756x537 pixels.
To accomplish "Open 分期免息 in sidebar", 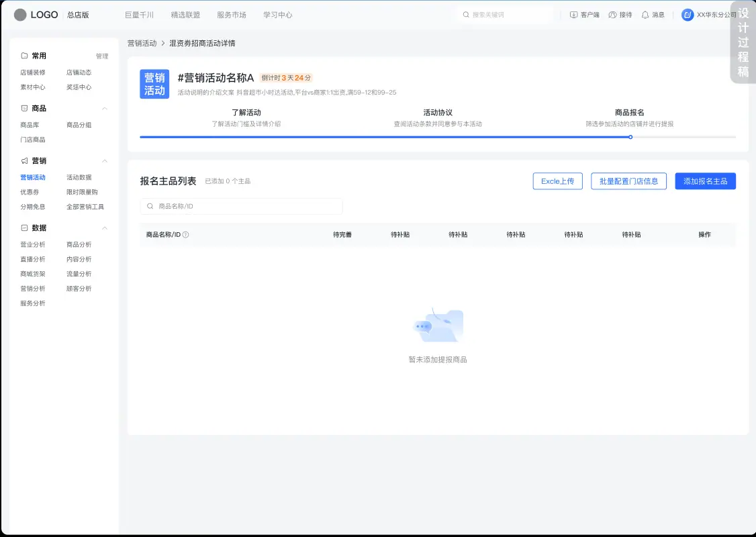I will pyautogui.click(x=33, y=207).
